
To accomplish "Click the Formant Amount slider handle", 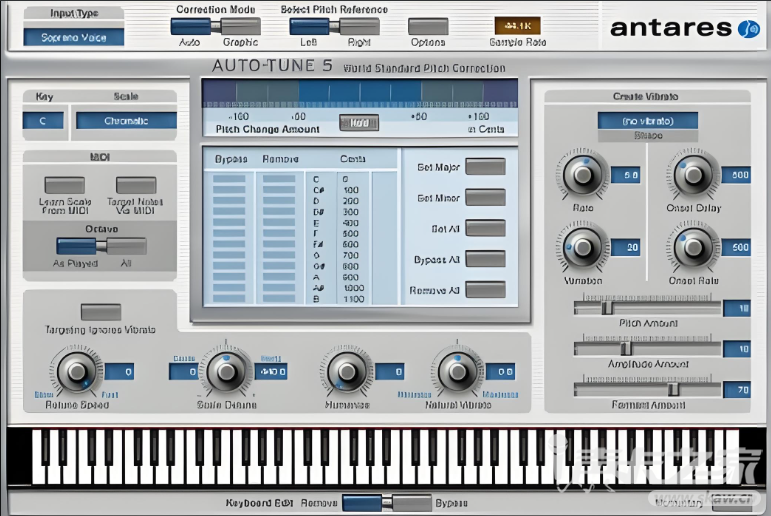I will [x=674, y=390].
